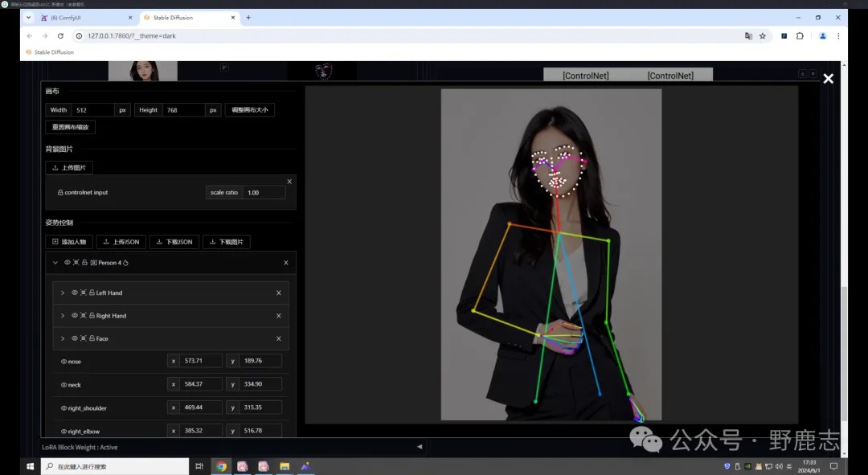Click the translate page icon

[748, 35]
